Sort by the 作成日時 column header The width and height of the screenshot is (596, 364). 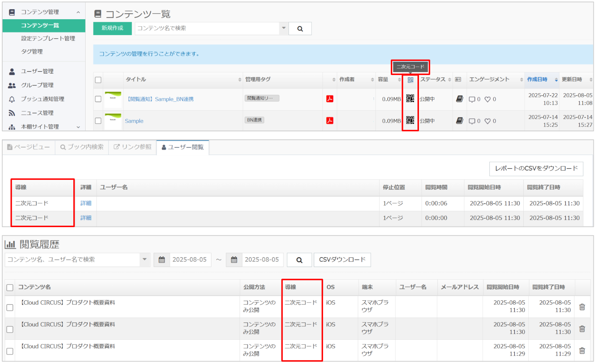[x=537, y=80]
